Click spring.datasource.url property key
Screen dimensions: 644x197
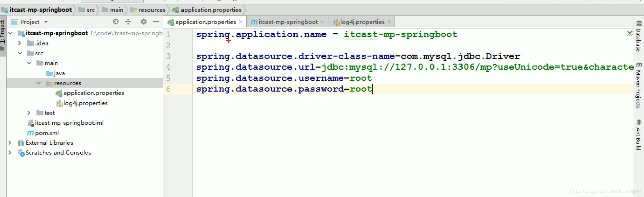pyautogui.click(x=256, y=67)
